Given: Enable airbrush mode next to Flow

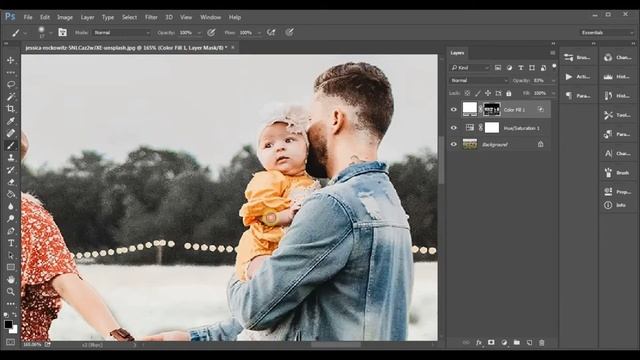Looking at the screenshot, I should point(271,32).
